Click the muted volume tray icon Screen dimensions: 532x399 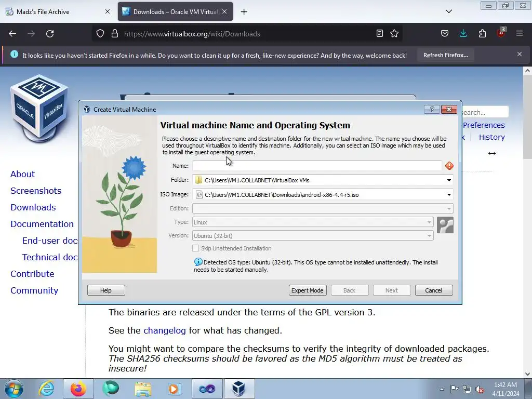click(480, 390)
